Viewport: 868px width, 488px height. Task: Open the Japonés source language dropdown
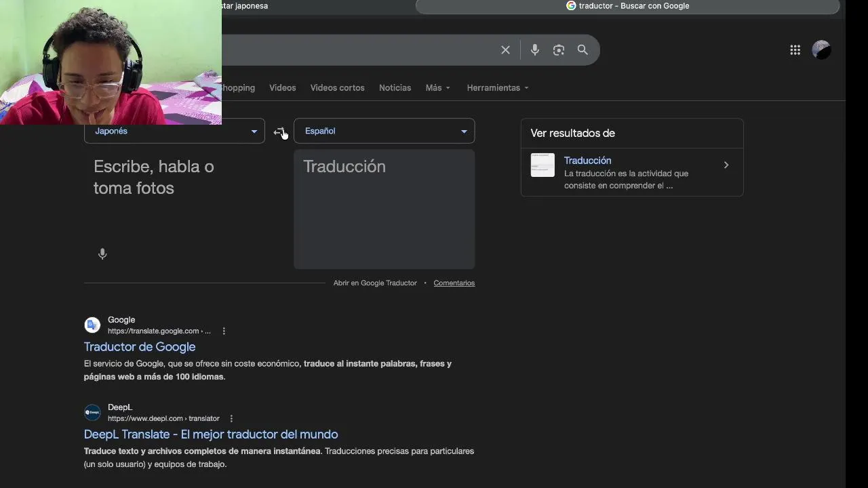(174, 131)
